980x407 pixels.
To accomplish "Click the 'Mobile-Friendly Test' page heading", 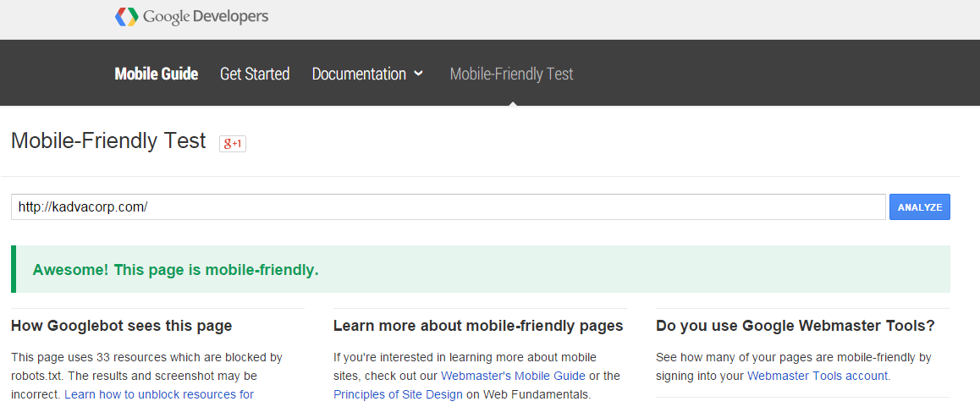I will pyautogui.click(x=109, y=141).
